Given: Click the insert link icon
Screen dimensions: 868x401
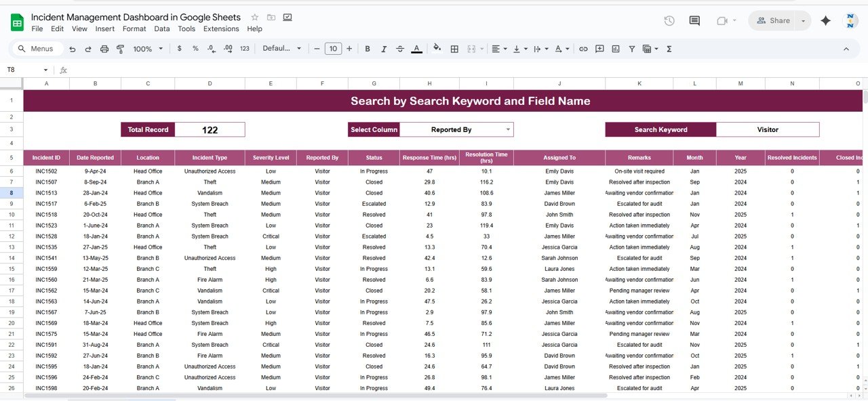Looking at the screenshot, I should point(583,49).
